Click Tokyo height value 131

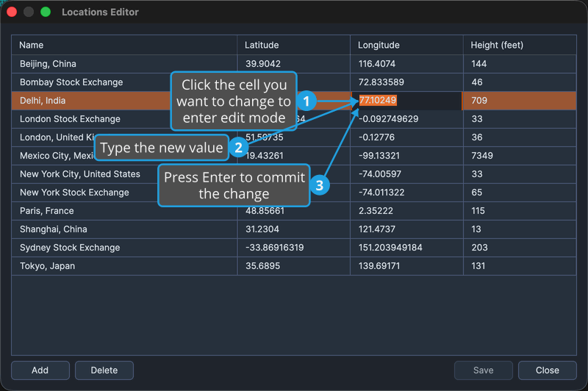[x=520, y=266]
